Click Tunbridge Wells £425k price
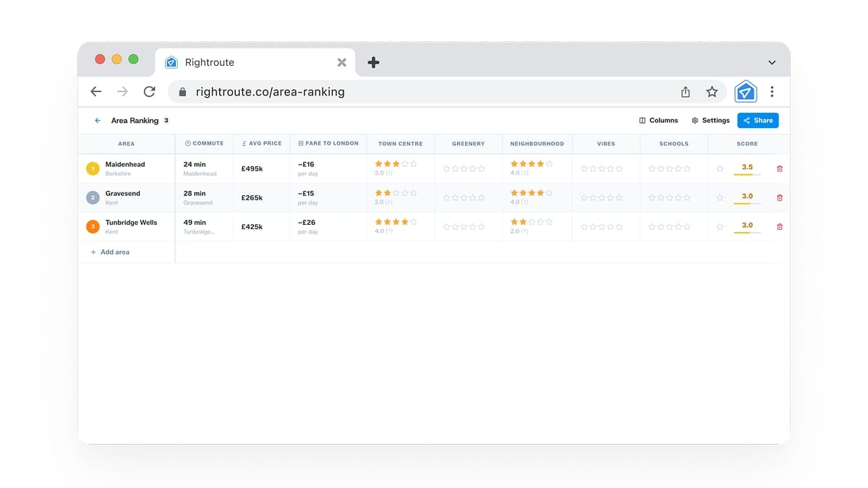Image resolution: width=868 pixels, height=488 pixels. 252,226
